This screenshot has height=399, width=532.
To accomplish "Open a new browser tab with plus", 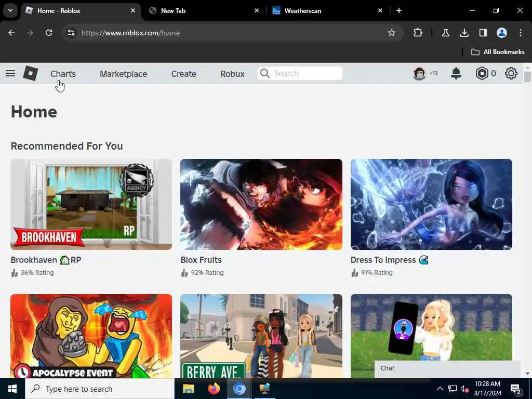I will point(399,10).
